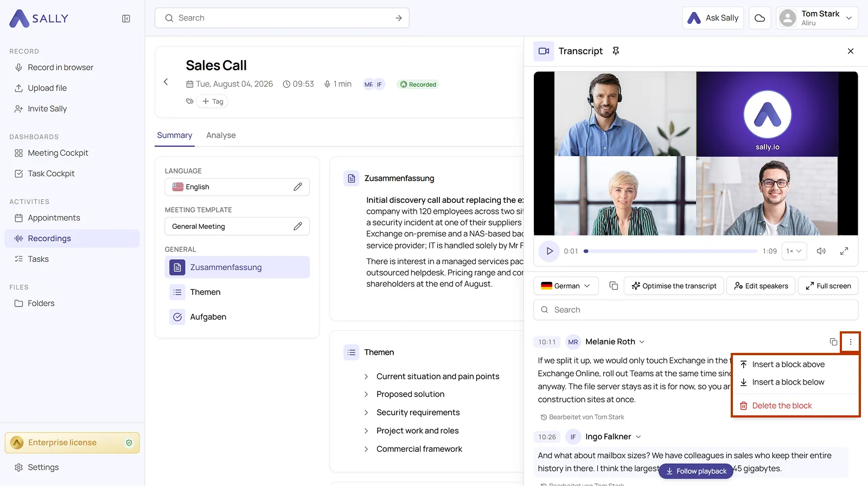This screenshot has height=488, width=868.
Task: Edit the English language setting pencil
Action: coord(298,187)
